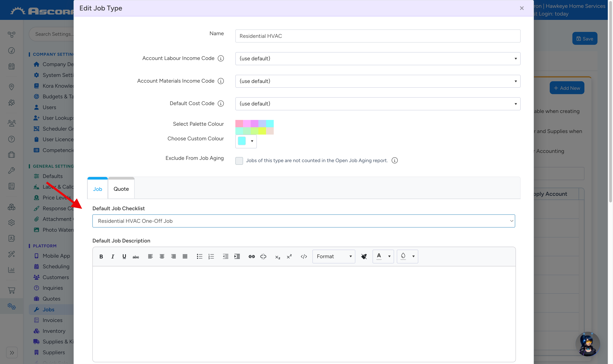
Task: Insert a numbered list
Action: click(211, 257)
